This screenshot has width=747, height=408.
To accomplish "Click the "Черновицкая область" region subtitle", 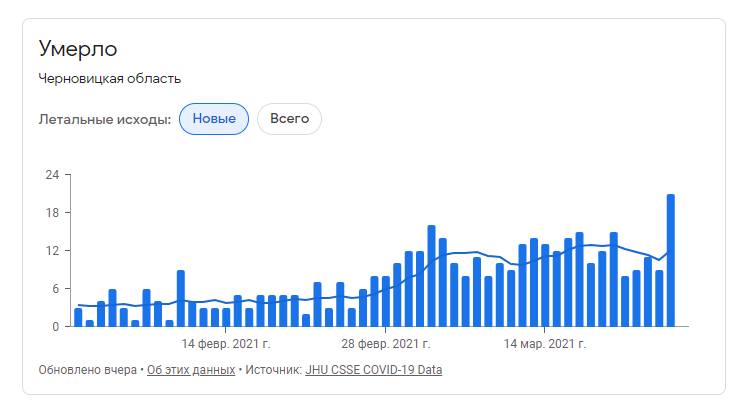I will [x=110, y=79].
